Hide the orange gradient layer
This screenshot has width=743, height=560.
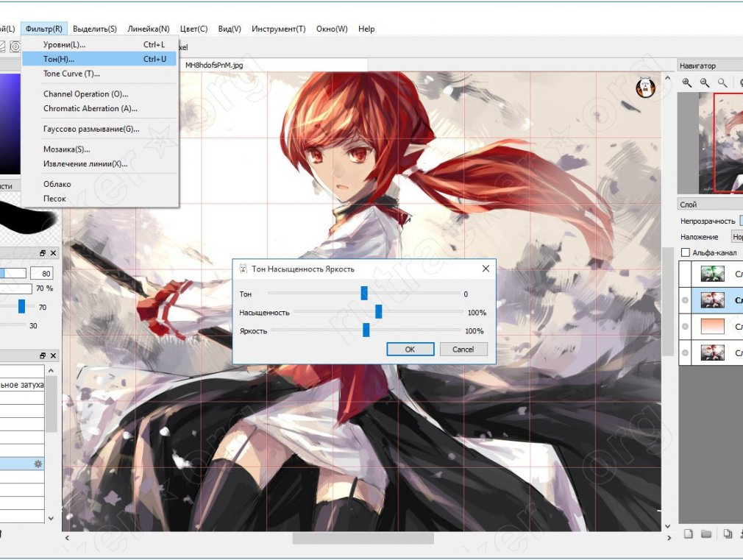[685, 327]
